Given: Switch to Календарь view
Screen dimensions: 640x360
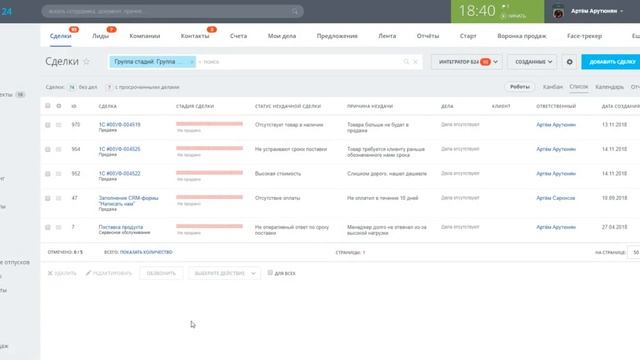Looking at the screenshot, I should point(609,87).
